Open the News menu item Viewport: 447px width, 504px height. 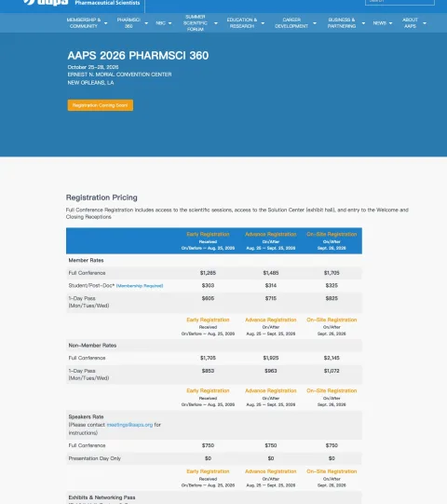pyautogui.click(x=380, y=22)
